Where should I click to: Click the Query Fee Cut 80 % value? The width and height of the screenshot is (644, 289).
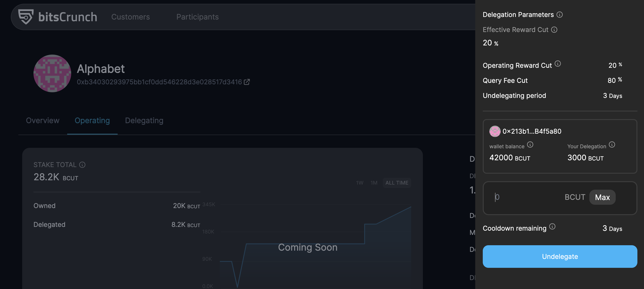pyautogui.click(x=615, y=80)
